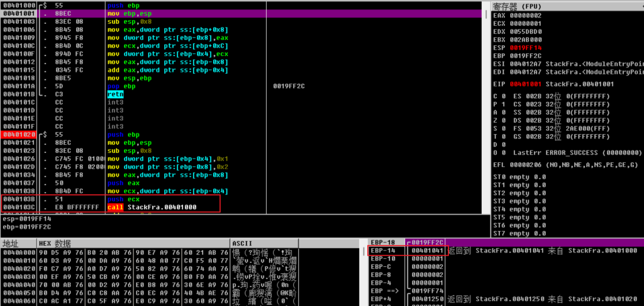Screen dimensions: 644x306
Task: Click the ASCII column header in dump
Action: click(x=242, y=243)
